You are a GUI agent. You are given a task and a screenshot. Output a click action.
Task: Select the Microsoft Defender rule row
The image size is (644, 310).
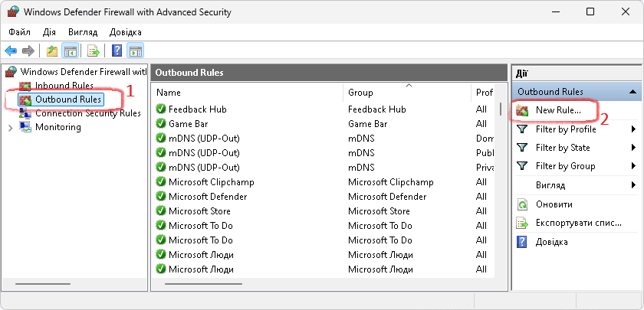pos(207,197)
